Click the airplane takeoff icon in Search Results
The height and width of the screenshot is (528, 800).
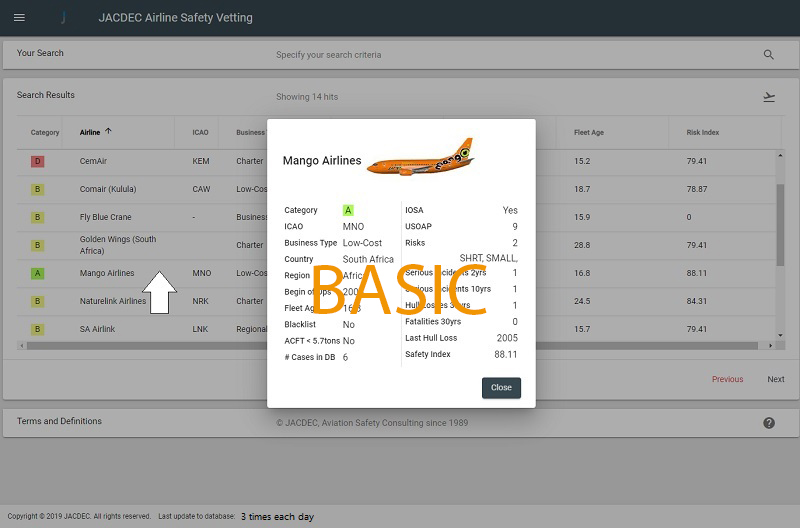(x=769, y=97)
